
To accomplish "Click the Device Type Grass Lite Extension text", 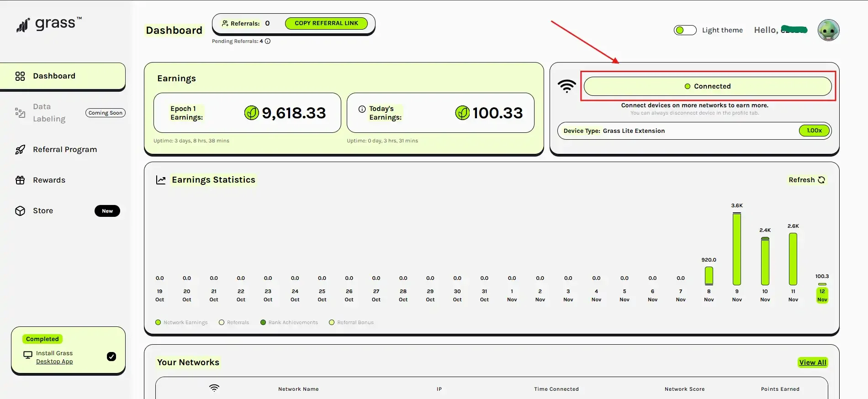I will click(x=614, y=131).
